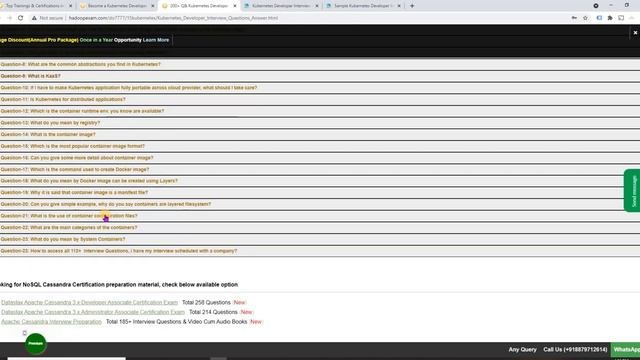Viewport: 640px width, 360px height.
Task: Go forward in browser history
Action: 9,18
